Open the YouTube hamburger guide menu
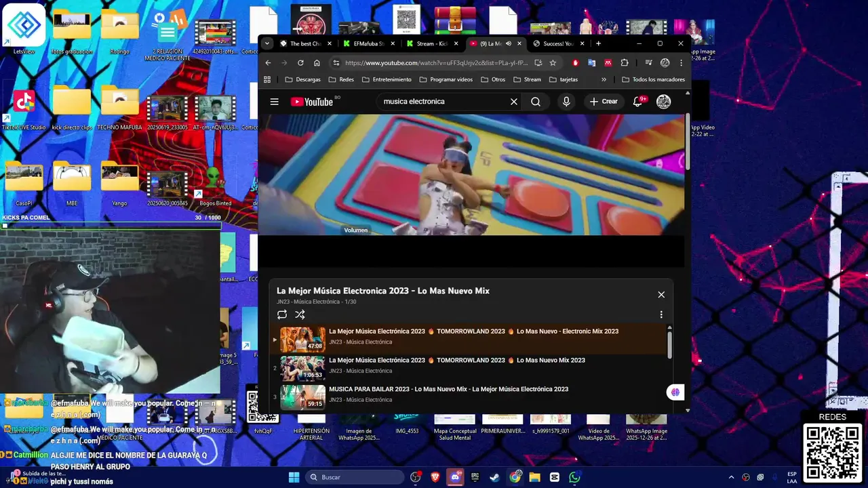Screen dimensions: 868x488 (274, 102)
